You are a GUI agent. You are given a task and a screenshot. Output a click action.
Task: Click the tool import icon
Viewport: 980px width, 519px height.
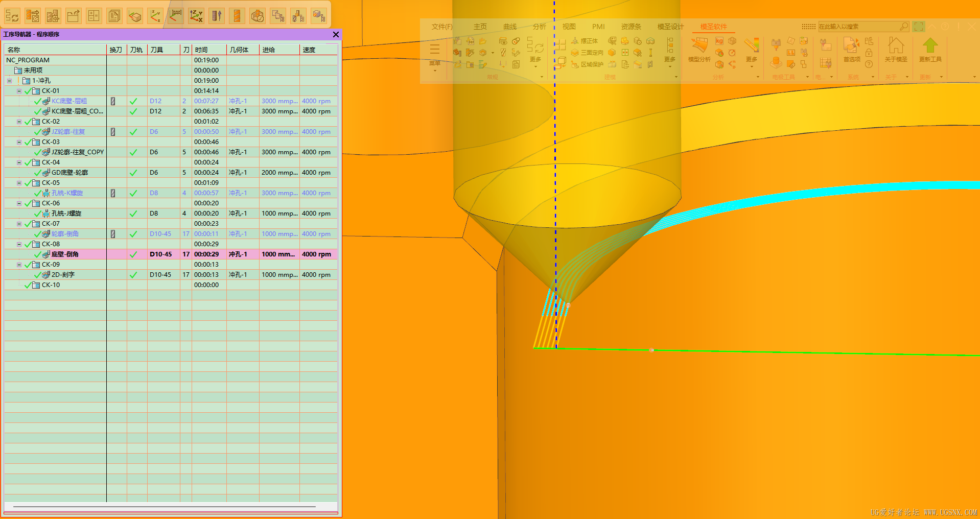pos(53,16)
